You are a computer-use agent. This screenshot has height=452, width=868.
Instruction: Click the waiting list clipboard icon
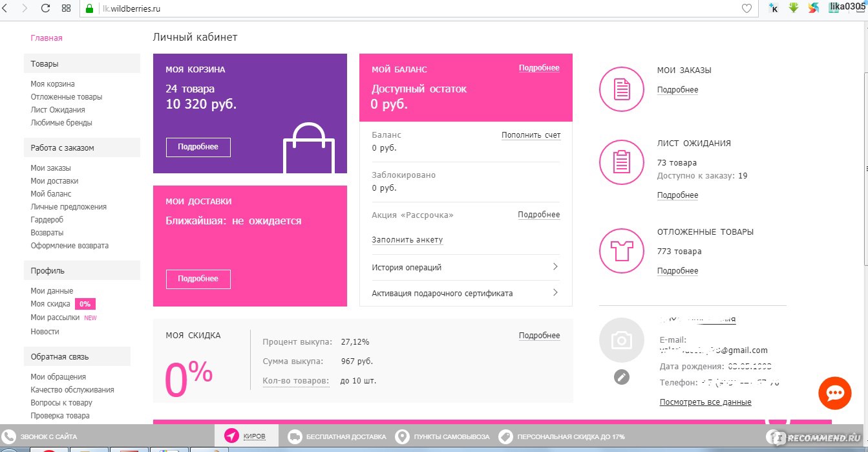[x=621, y=162]
